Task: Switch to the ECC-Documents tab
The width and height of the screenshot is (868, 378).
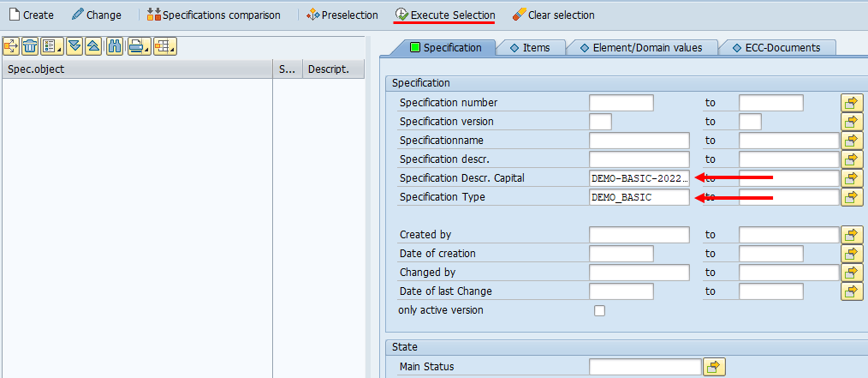Action: [776, 48]
